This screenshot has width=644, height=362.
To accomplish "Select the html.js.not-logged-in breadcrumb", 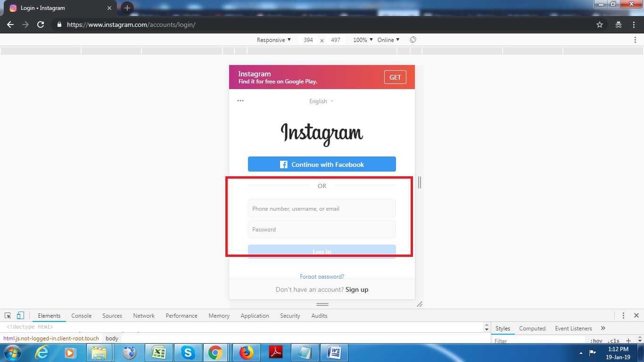I will [x=51, y=338].
